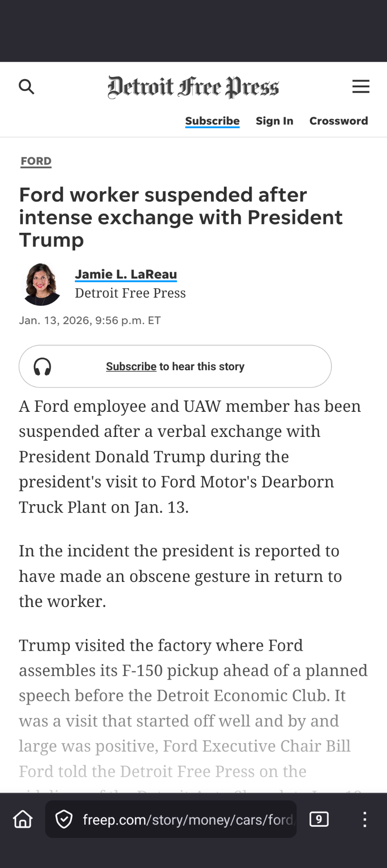Tap the site security shield icon

(64, 820)
